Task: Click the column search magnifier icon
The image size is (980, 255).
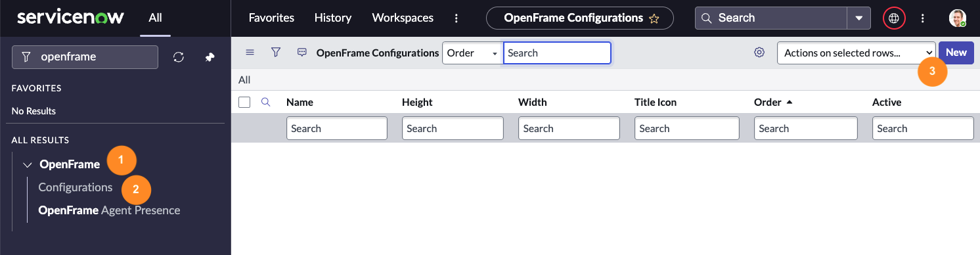Action: [266, 102]
